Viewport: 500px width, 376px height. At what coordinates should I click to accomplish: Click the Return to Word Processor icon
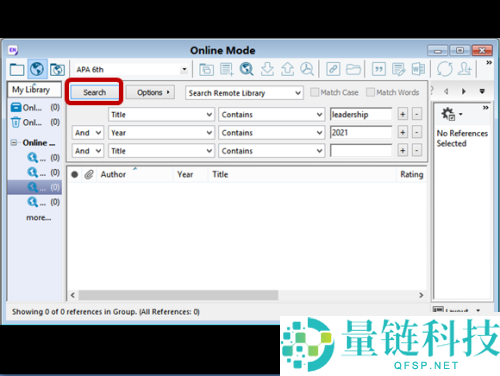click(x=418, y=69)
